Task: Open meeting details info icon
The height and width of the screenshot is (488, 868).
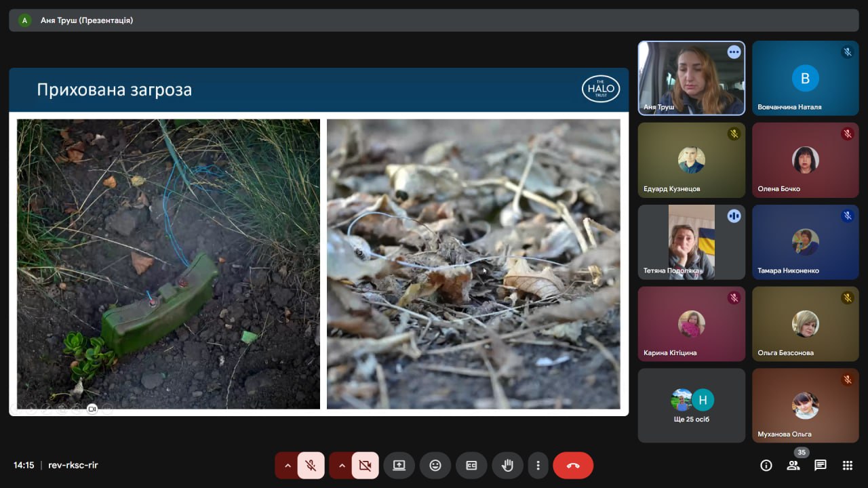Action: (x=766, y=465)
